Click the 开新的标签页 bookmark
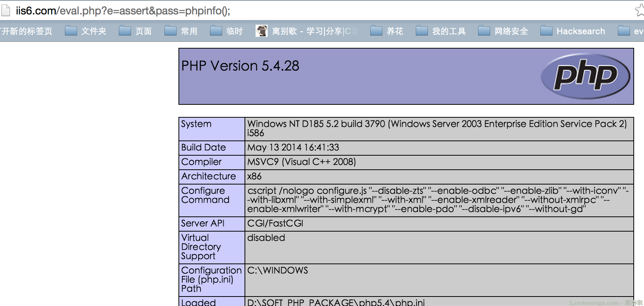The width and height of the screenshot is (644, 306). 26,31
